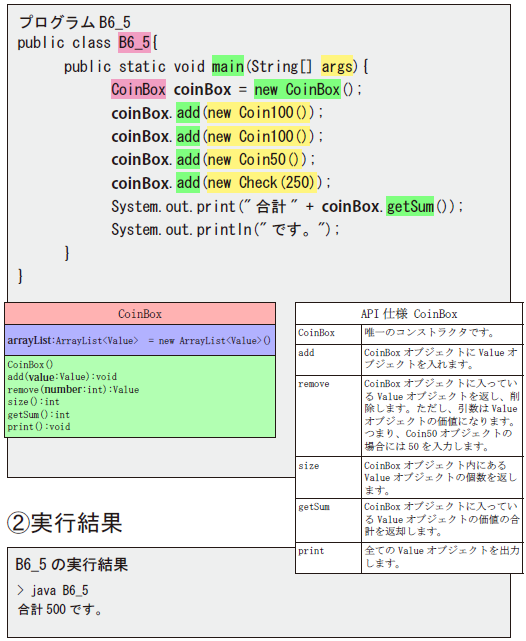Click the 'add' row in the API table
This screenshot has height=641, width=526.
pyautogui.click(x=409, y=360)
